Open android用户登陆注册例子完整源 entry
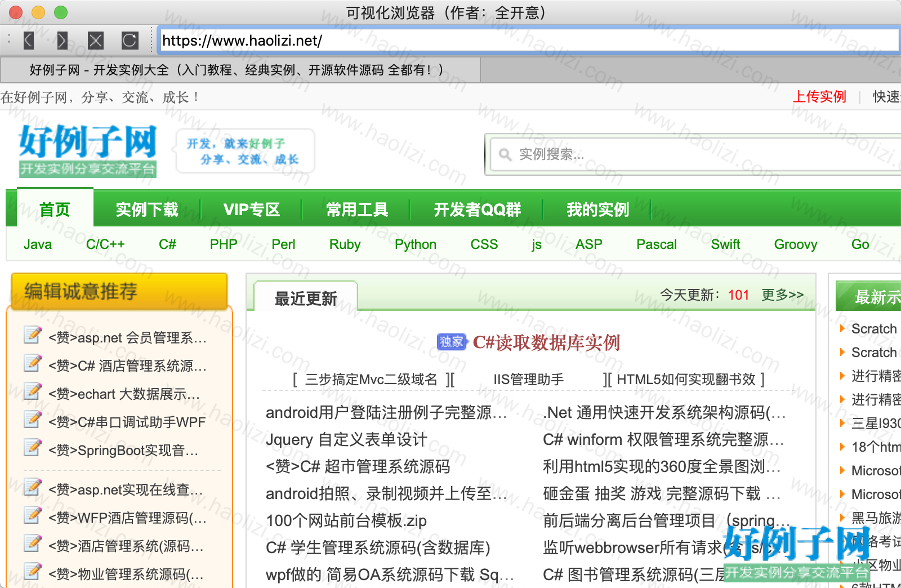 point(386,413)
